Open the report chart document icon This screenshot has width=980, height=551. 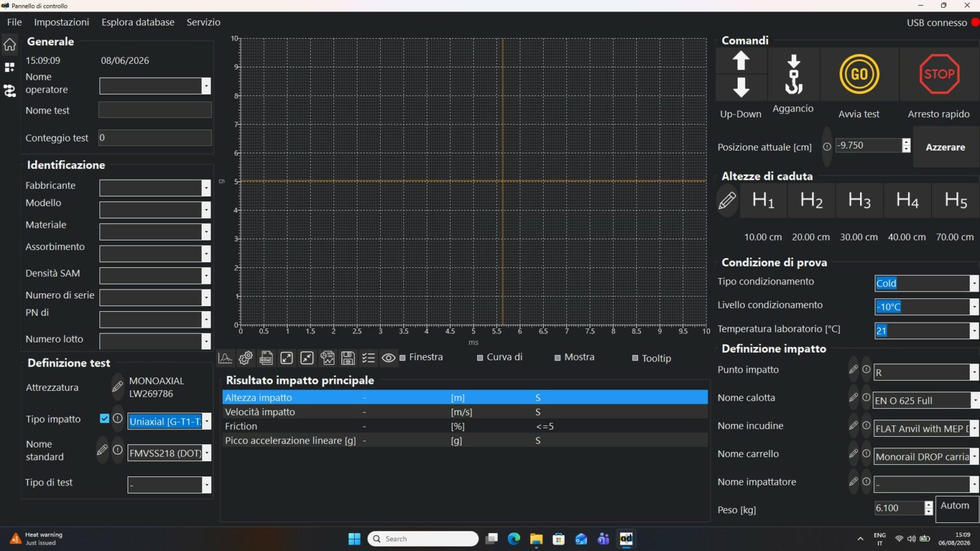click(x=327, y=358)
